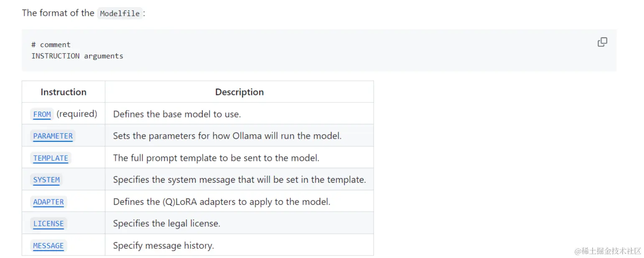Screen dimensions: 644x258
Task: Go to the ADAPTER instruction link
Action: tap(48, 202)
